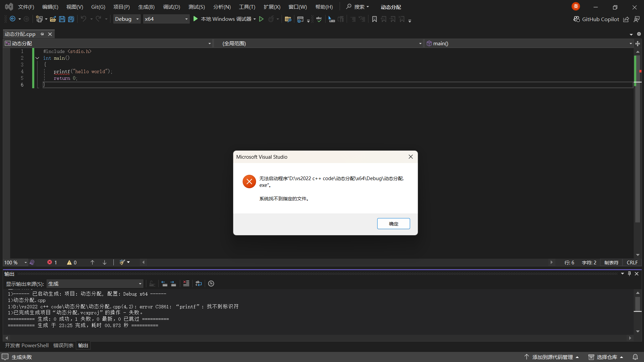Screen dimensions: 644x362
Task: Open the 工具(T) menu
Action: [247, 7]
